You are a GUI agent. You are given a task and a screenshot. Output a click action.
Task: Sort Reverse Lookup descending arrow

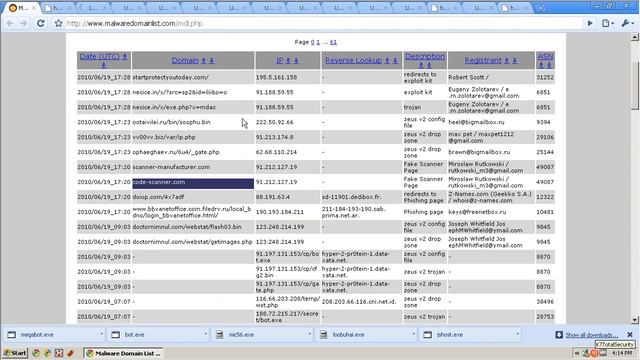coord(395,60)
